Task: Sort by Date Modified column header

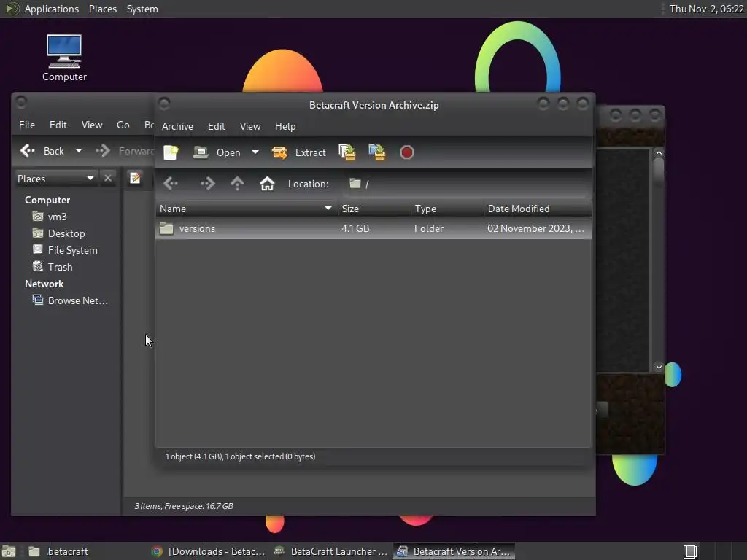Action: 538,209
